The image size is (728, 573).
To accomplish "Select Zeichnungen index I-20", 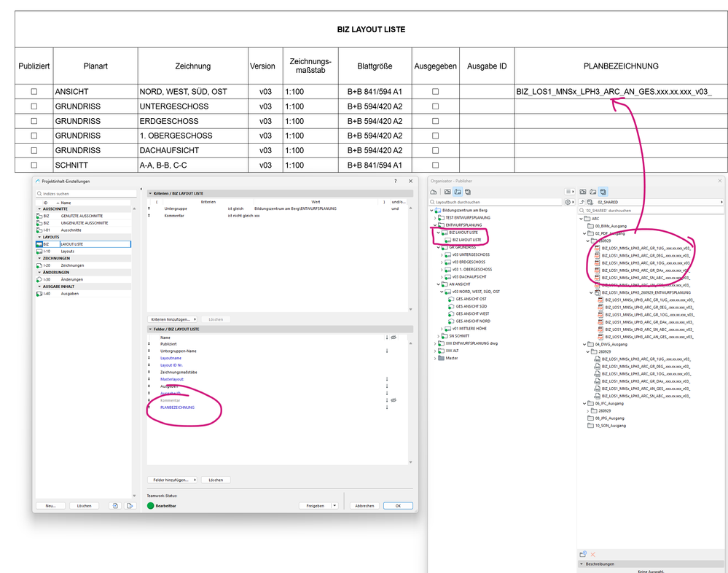I will [x=84, y=265].
